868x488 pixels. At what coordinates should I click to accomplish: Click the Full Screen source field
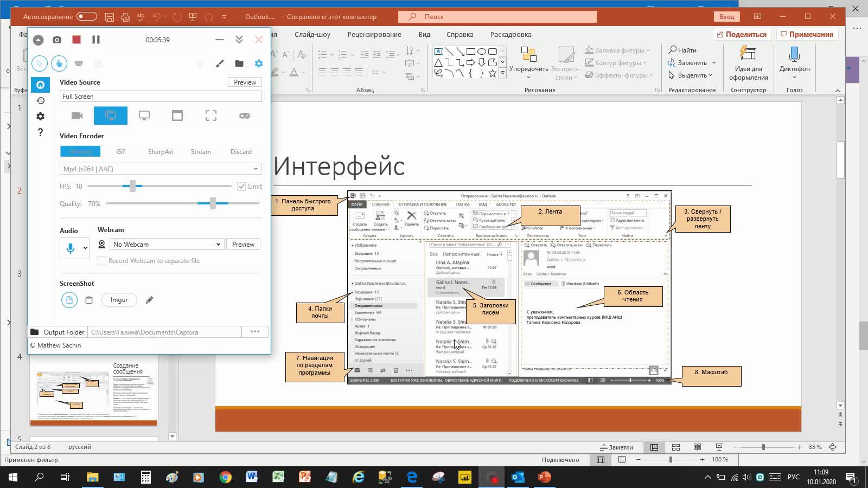tap(161, 97)
